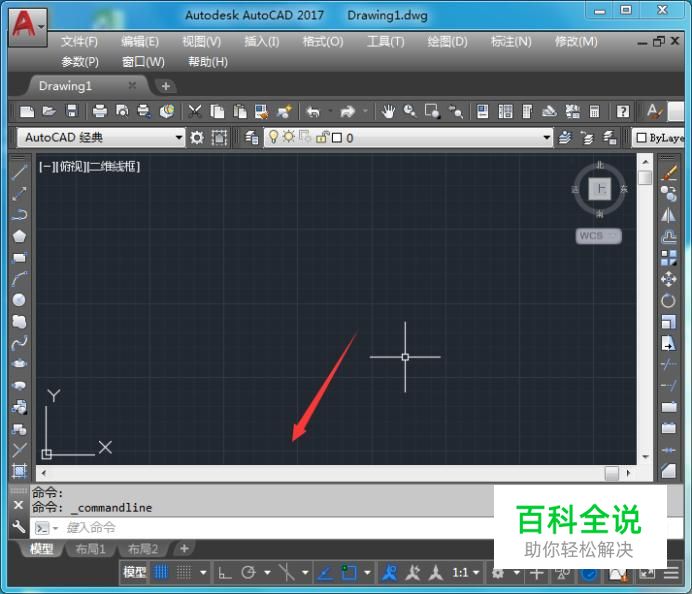Open the 绘图(D) menu

coord(447,41)
